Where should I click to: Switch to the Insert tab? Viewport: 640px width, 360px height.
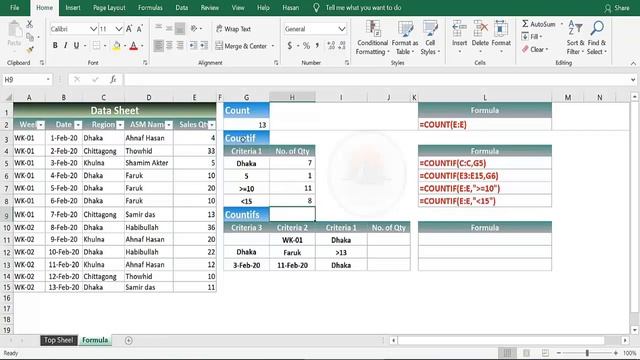pyautogui.click(x=73, y=8)
